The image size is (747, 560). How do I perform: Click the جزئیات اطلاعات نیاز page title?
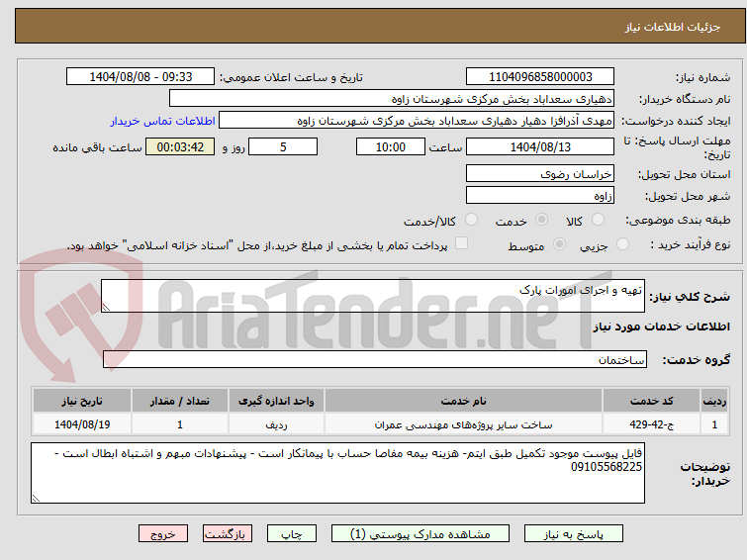click(673, 27)
